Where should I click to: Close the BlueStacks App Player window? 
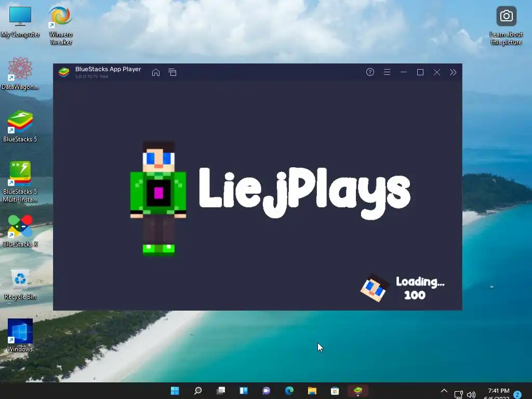[436, 72]
